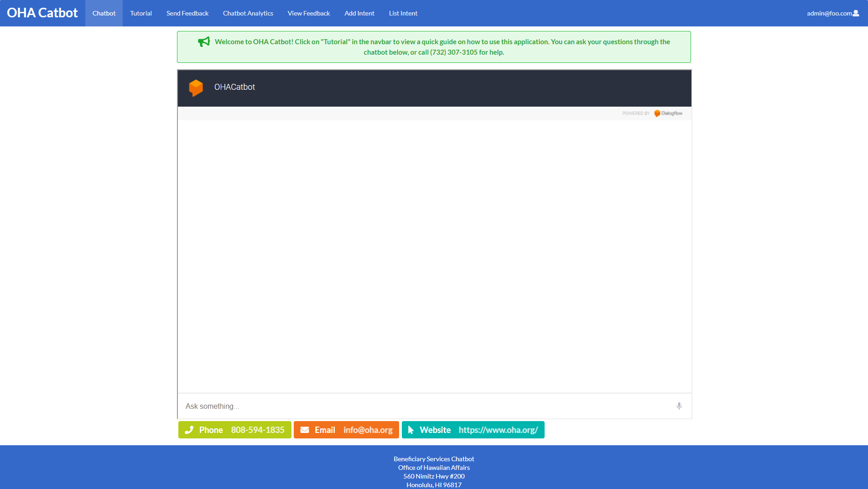Open Add Intent page
The image size is (868, 489).
359,13
